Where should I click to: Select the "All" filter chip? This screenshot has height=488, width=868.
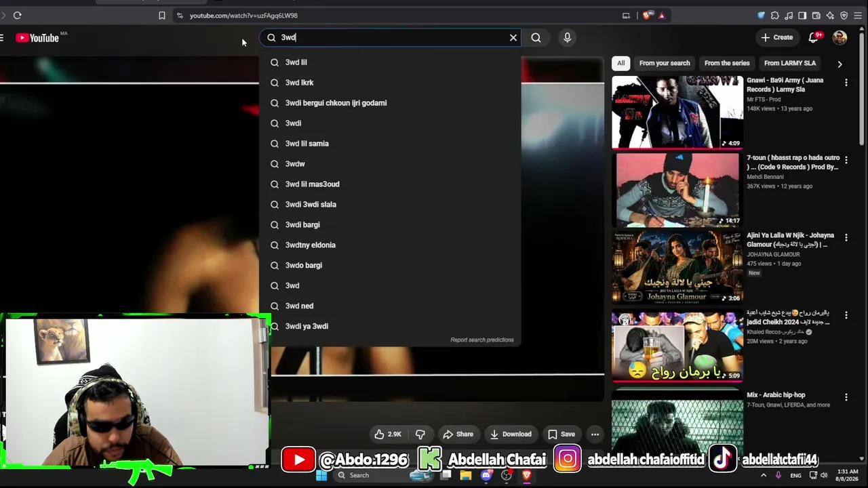pos(620,63)
